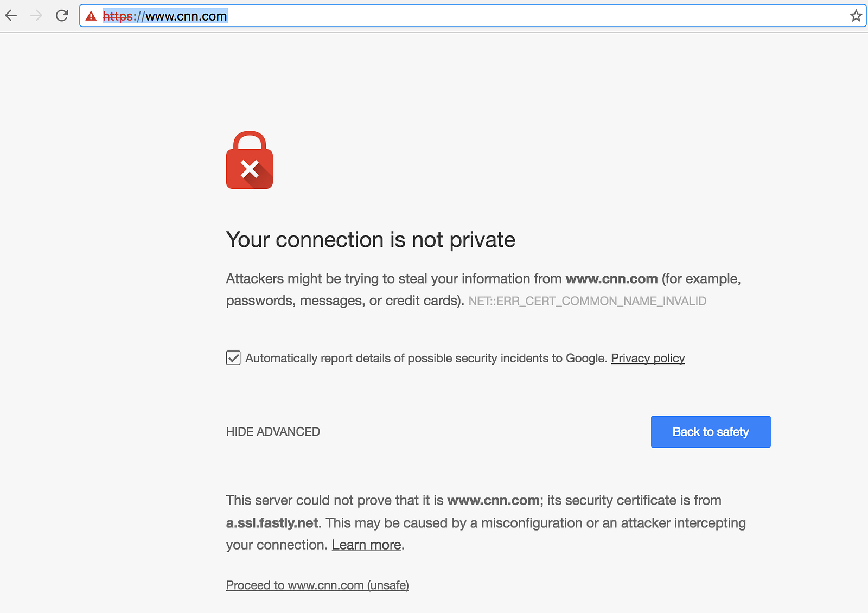This screenshot has height=613, width=868.
Task: Click the browser back arrow
Action: pyautogui.click(x=11, y=16)
